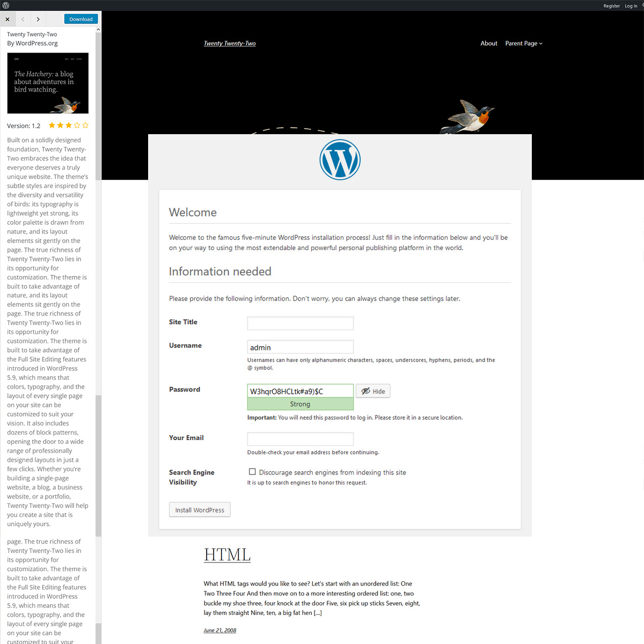Click the theme star rating

pyautogui.click(x=69, y=126)
